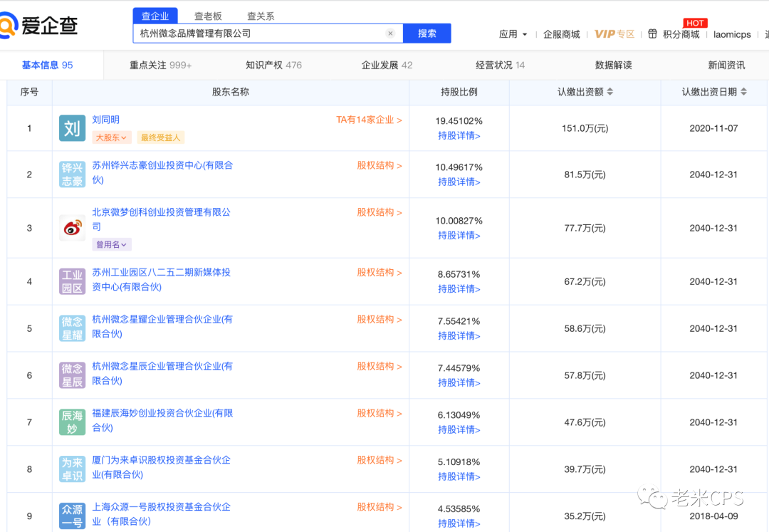This screenshot has width=769, height=532.
Task: Click the 为来卓识 shareholder logo
Action: [x=72, y=469]
